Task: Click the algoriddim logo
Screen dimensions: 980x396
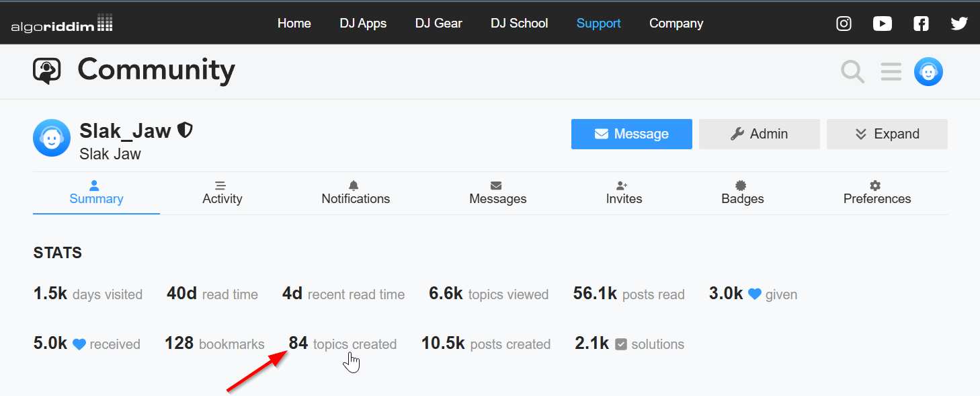Action: click(x=62, y=24)
